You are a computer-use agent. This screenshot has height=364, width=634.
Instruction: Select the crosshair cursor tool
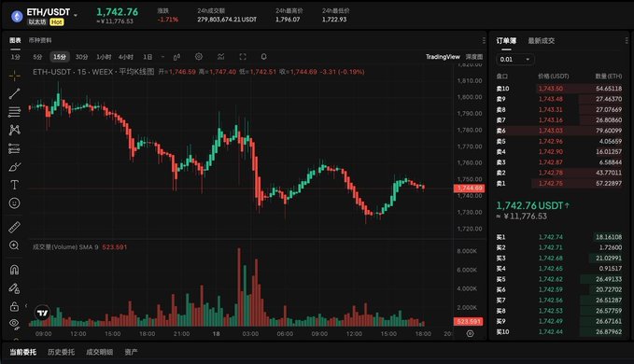15,76
